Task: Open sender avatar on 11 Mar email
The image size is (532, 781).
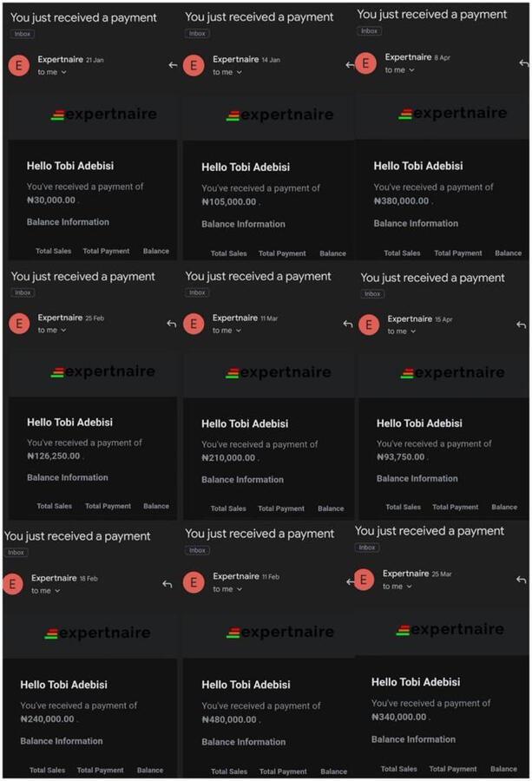Action: (194, 324)
